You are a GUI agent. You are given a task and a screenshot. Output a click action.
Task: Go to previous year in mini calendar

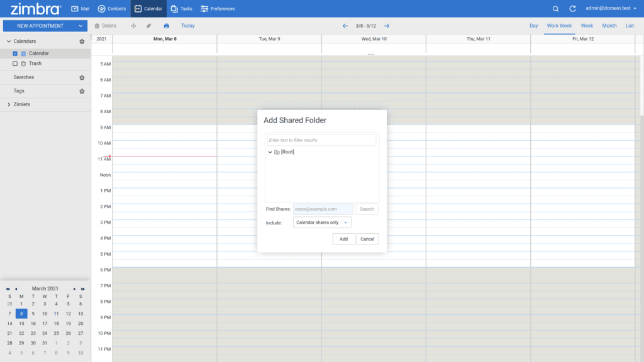point(8,289)
